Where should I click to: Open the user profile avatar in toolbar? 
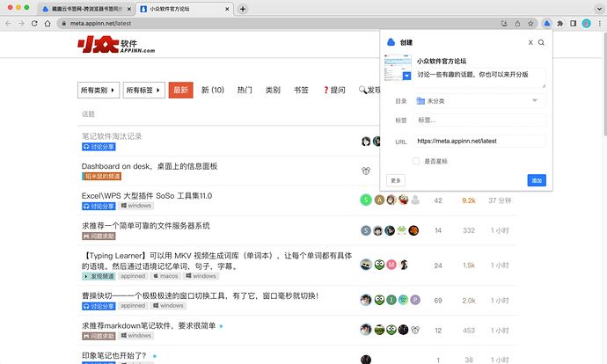tap(587, 24)
